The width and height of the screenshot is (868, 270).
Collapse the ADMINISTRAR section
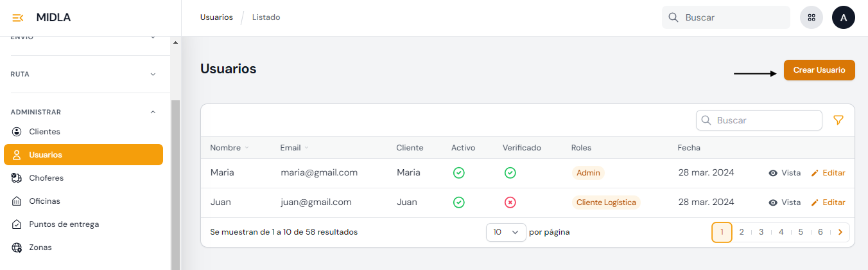coord(153,112)
